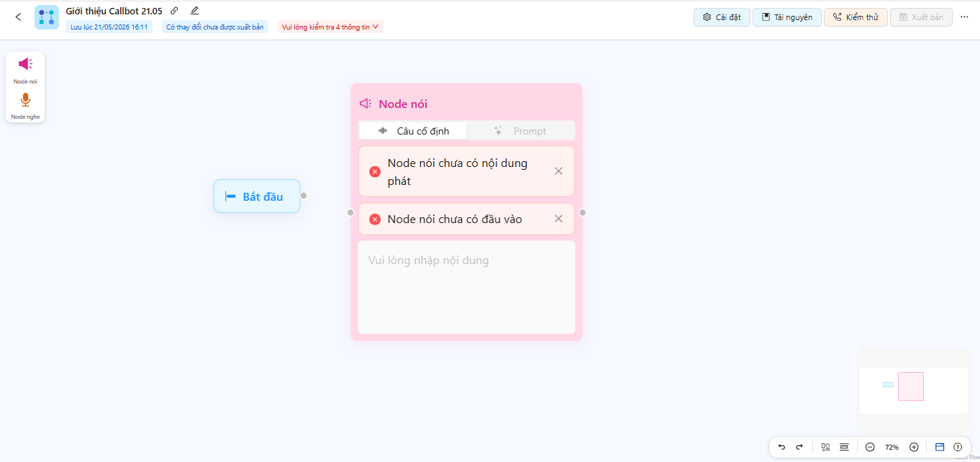
Task: Edit the callbot name with pencil icon
Action: [x=194, y=11]
